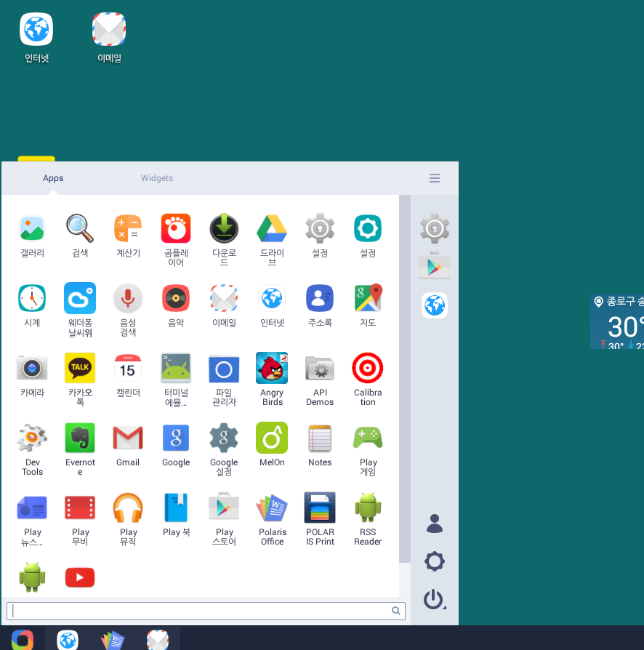Open Play 무비 app
The height and width of the screenshot is (650, 644).
[80, 507]
